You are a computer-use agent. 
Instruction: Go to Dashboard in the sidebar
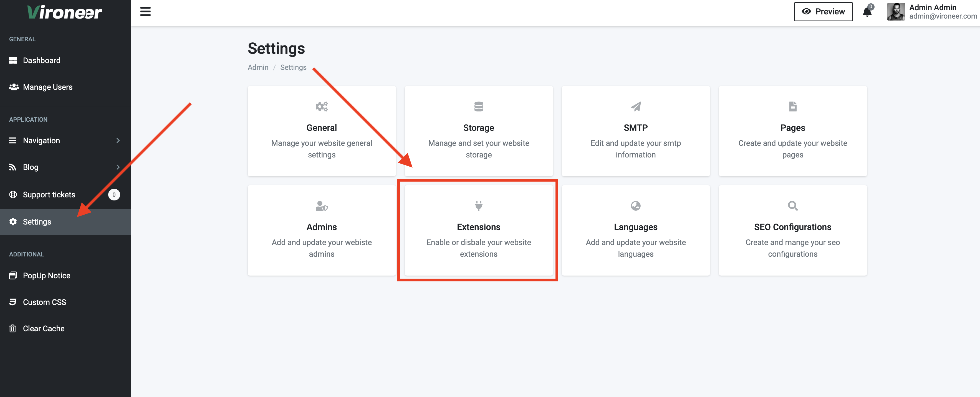pos(41,60)
